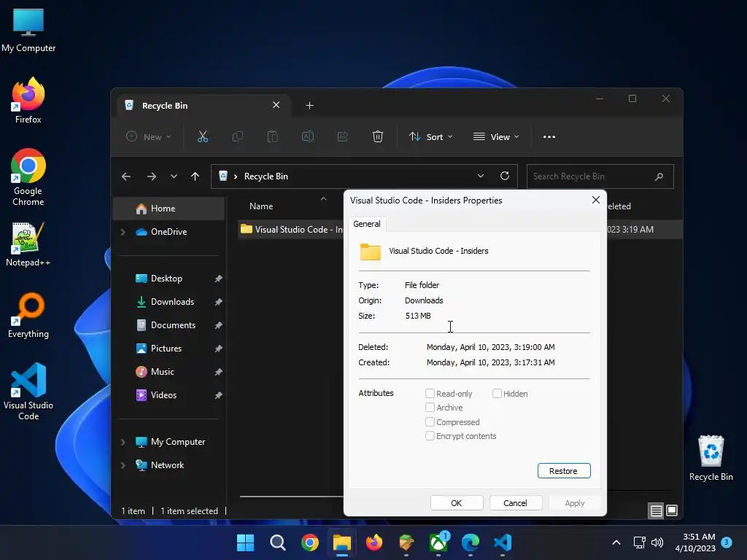Open Visual Studio Code desktop shortcut
The image size is (747, 560).
click(28, 392)
